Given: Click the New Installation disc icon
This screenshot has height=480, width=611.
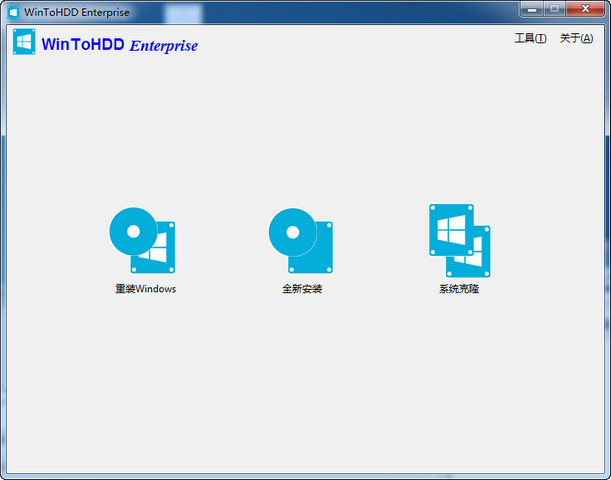Looking at the screenshot, I should click(301, 240).
